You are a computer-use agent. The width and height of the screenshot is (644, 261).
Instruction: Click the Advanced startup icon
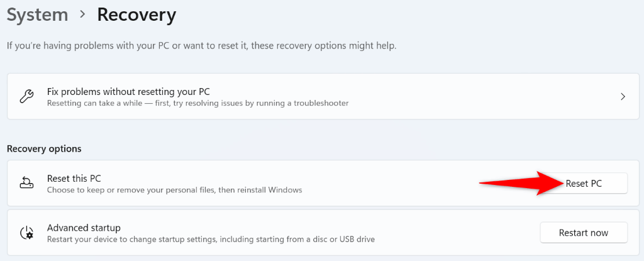coord(26,233)
